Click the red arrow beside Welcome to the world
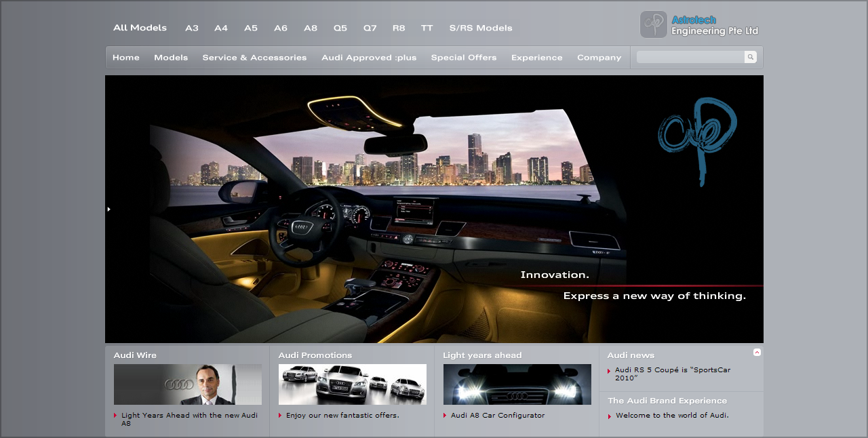This screenshot has width=868, height=438. tap(609, 416)
